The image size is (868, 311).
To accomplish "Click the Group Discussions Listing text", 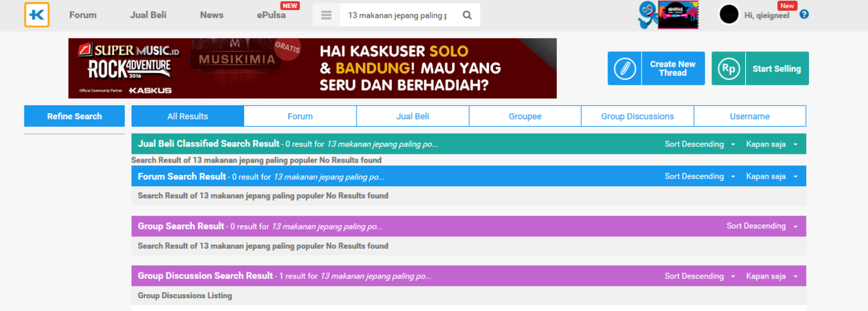I will coord(184,295).
